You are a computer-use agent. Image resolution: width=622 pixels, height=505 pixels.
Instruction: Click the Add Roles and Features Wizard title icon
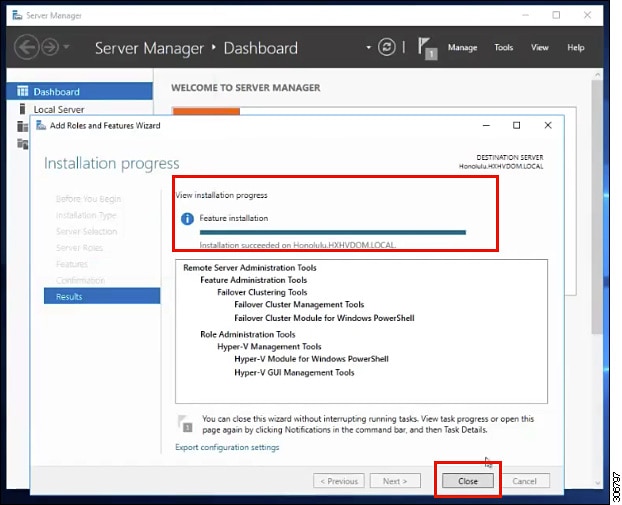41,125
